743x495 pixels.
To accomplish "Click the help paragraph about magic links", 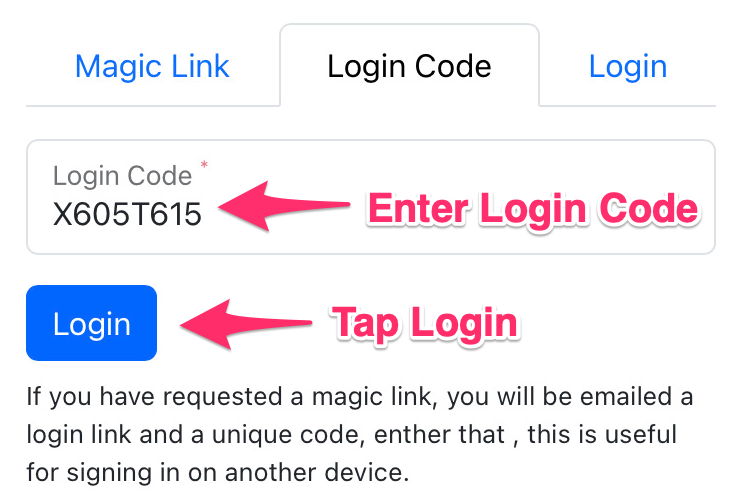I will coord(360,434).
